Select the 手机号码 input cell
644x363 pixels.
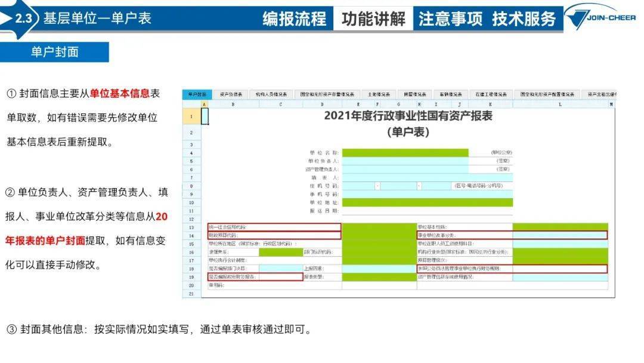point(426,194)
